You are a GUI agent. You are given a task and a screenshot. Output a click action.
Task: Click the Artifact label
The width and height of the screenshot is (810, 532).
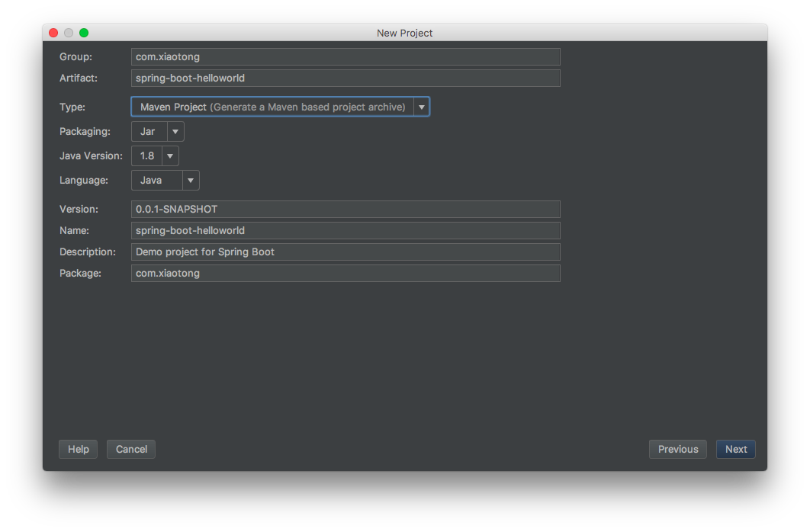79,78
